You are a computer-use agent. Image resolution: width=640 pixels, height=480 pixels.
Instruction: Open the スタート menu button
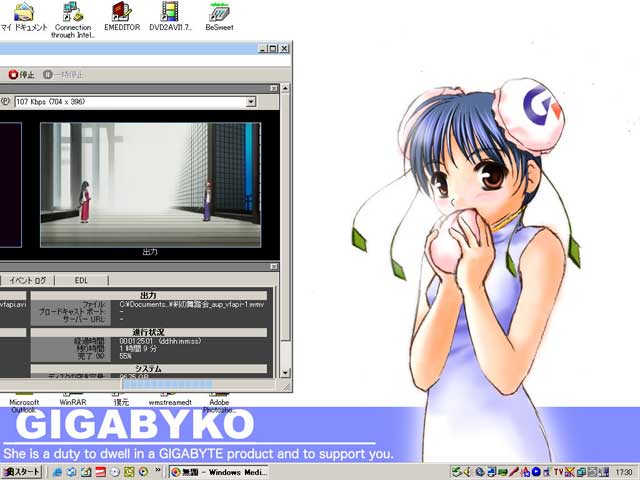pyautogui.click(x=22, y=471)
